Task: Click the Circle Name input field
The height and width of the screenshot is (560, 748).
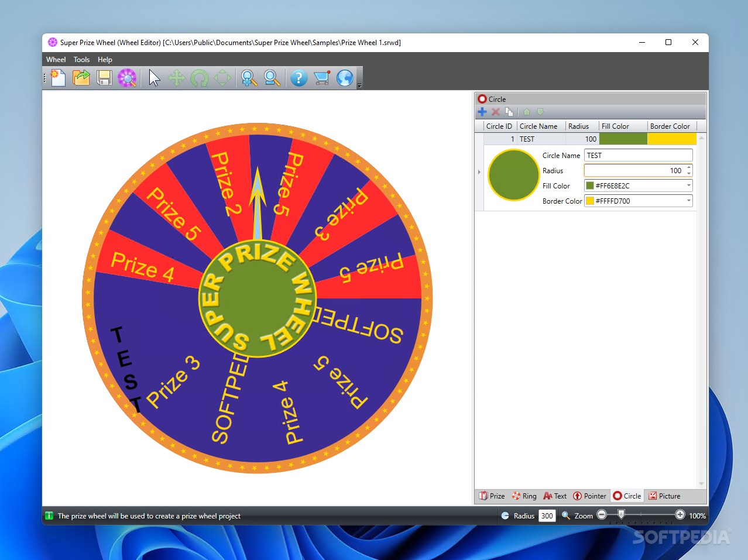Action: coord(638,156)
